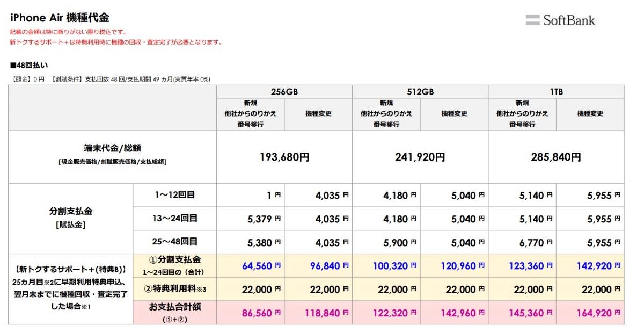Viewport: 644px width, 332px height.
Task: Select the 256GB column header
Action: tap(284, 92)
